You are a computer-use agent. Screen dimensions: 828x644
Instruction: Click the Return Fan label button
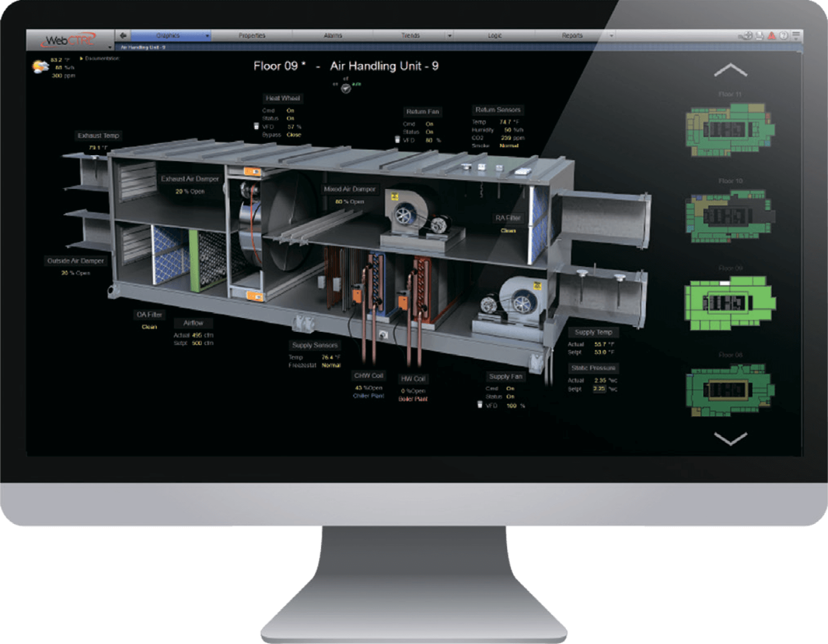[422, 112]
